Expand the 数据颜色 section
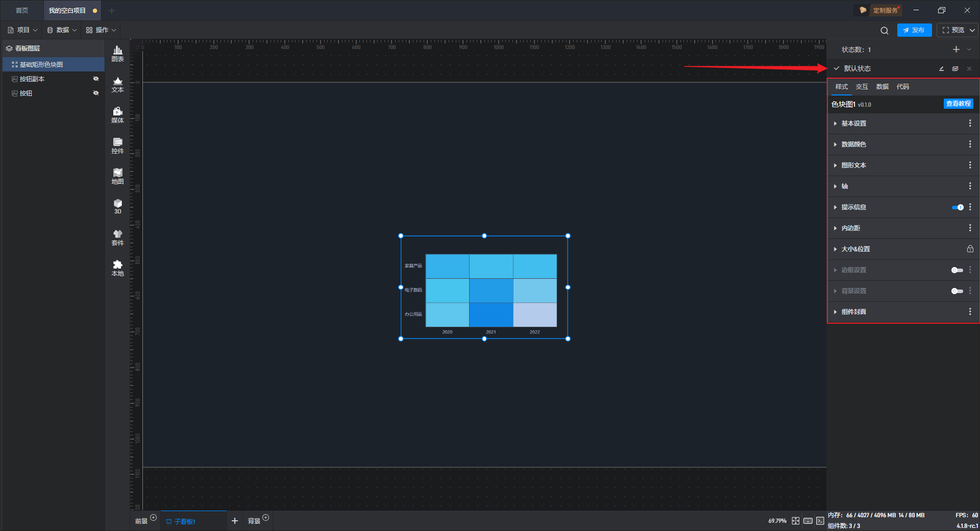This screenshot has width=980, height=531. [853, 144]
